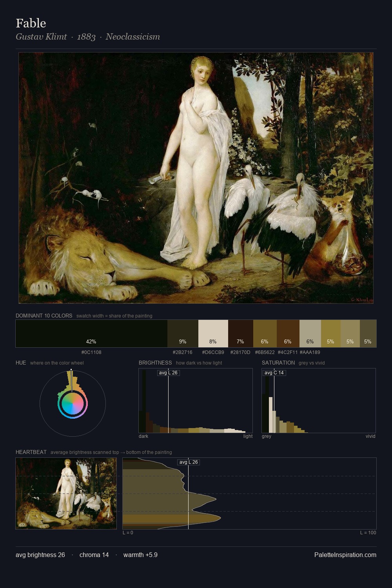392x588 pixels.
Task: Click the warmth +5.9 footer stat
Action: click(x=140, y=555)
